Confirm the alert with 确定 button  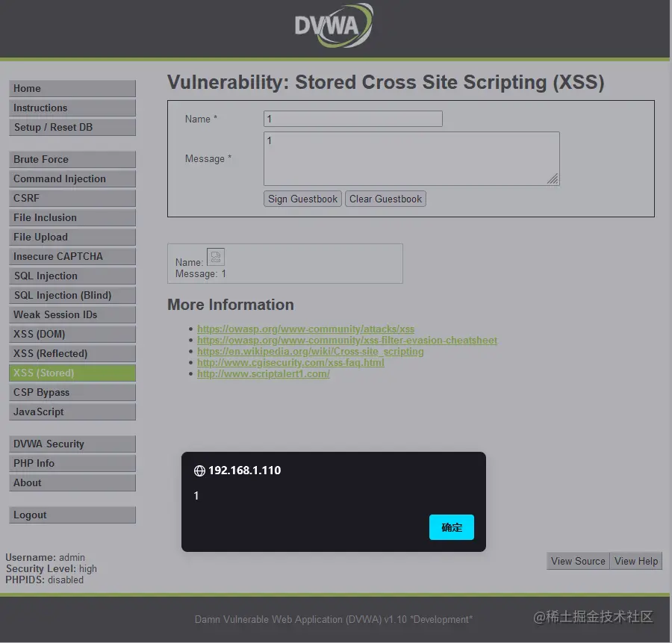(x=452, y=527)
